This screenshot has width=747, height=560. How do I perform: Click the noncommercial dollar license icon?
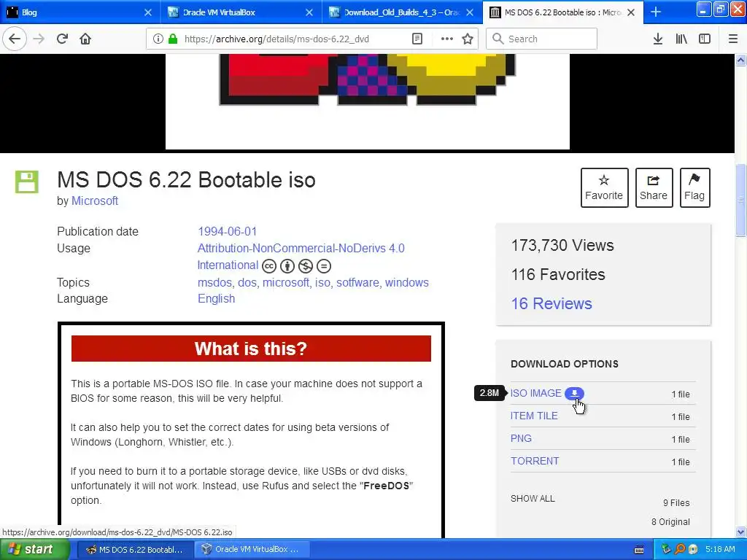[306, 266]
